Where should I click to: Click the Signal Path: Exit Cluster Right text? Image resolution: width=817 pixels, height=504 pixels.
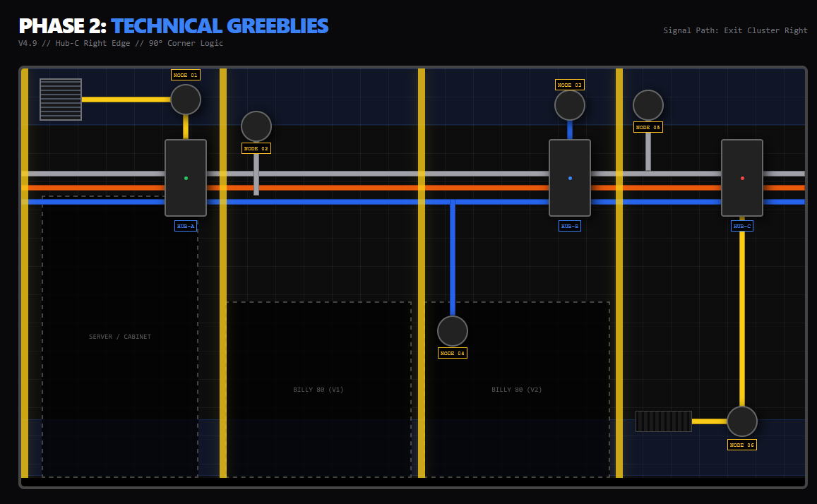click(735, 30)
